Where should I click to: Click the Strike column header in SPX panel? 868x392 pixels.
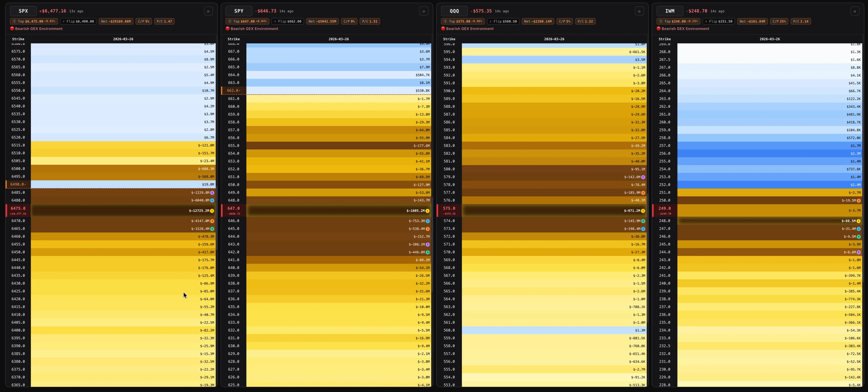pos(18,39)
